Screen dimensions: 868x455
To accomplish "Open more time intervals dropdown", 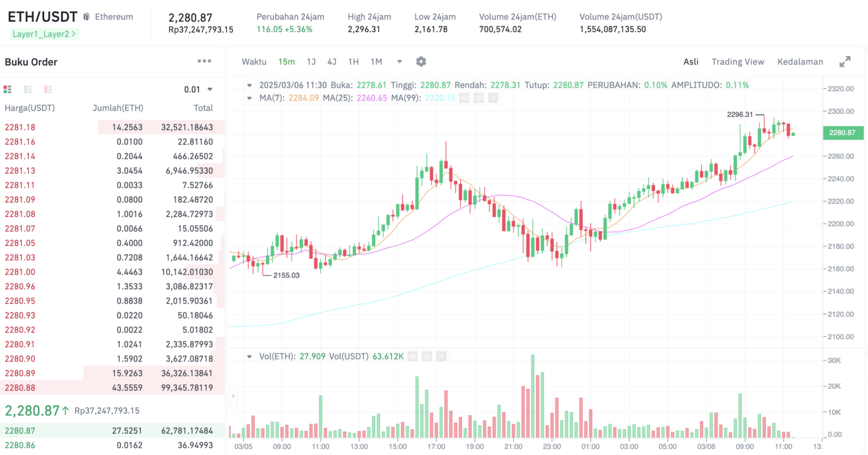I will pyautogui.click(x=400, y=62).
